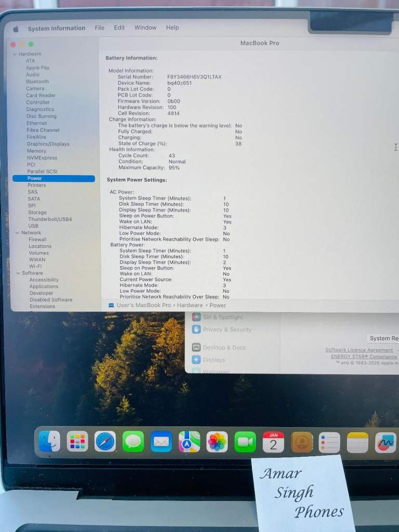
Task: Open Finder from the dock
Action: pos(49,442)
